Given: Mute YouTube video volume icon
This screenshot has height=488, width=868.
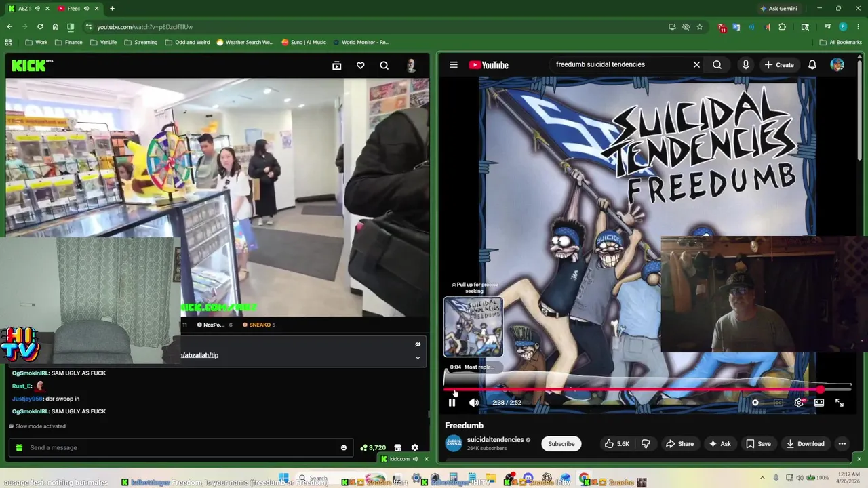Looking at the screenshot, I should pos(474,403).
